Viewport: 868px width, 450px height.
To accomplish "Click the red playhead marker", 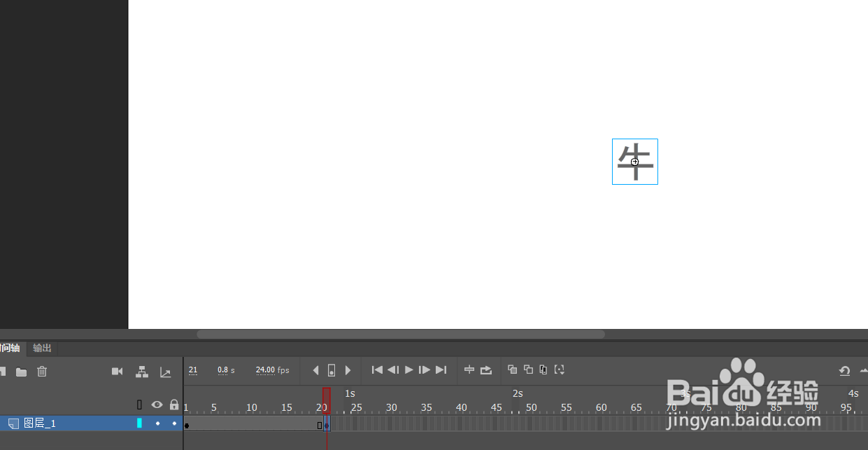I will 326,400.
